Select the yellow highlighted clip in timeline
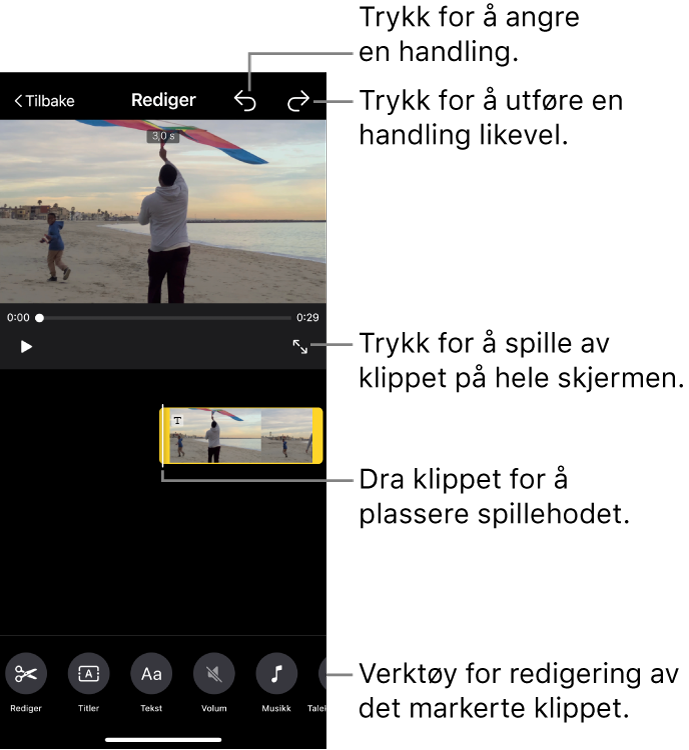689x750 pixels. click(241, 435)
